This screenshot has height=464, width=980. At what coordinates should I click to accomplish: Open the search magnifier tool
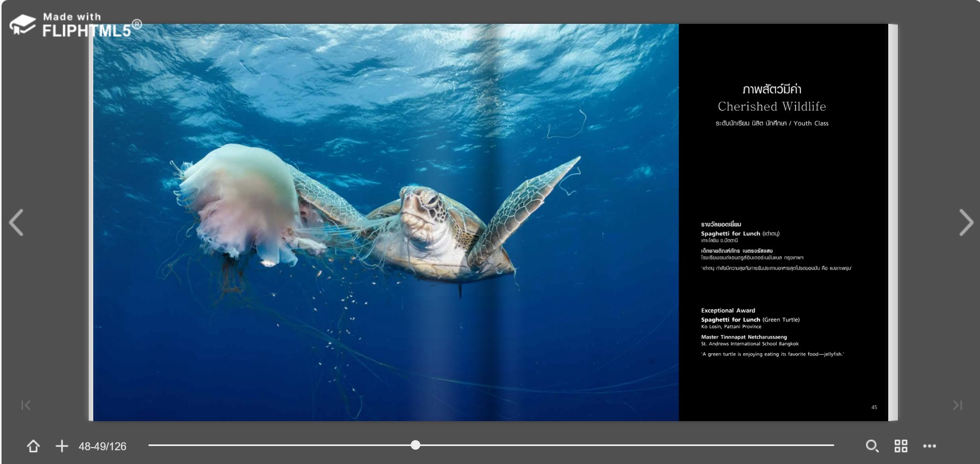[872, 446]
